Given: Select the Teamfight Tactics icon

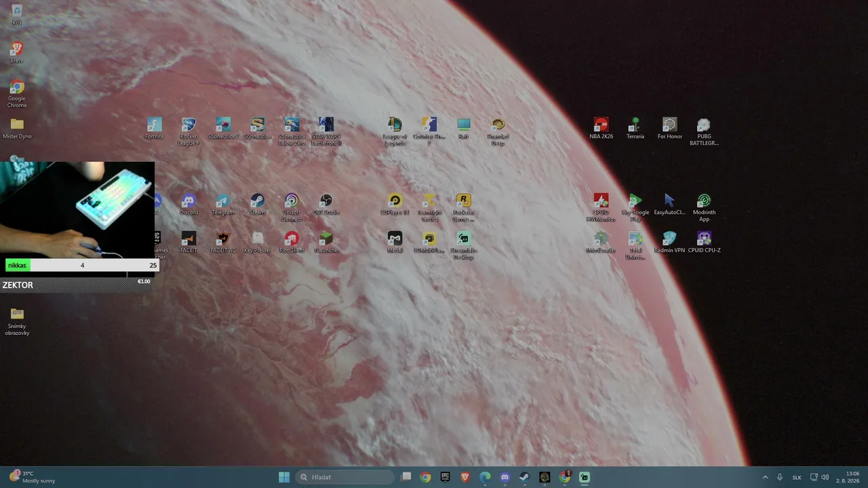Looking at the screenshot, I should [x=429, y=207].
